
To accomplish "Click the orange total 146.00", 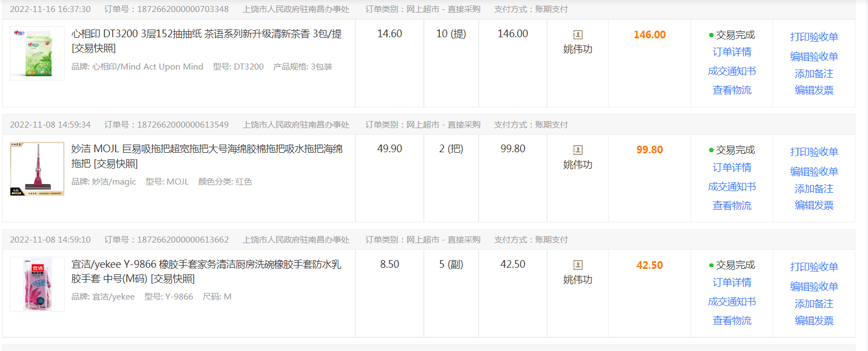I will coord(649,34).
